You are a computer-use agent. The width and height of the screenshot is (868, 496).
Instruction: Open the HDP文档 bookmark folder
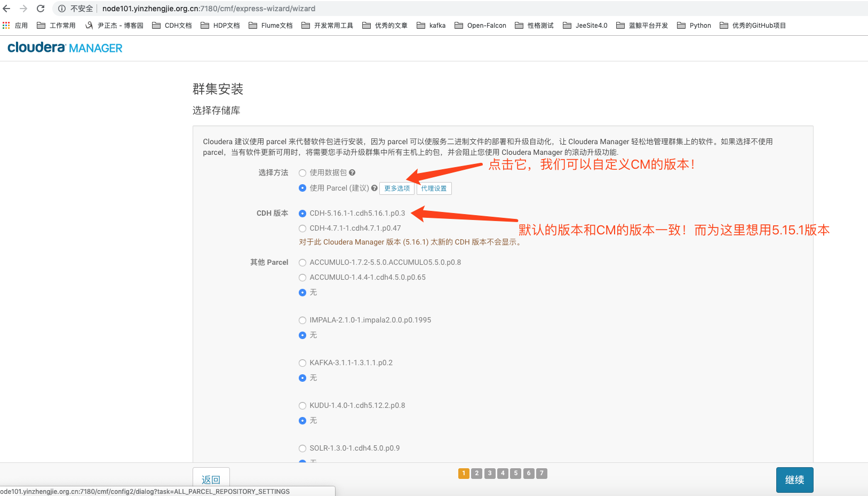tap(220, 25)
